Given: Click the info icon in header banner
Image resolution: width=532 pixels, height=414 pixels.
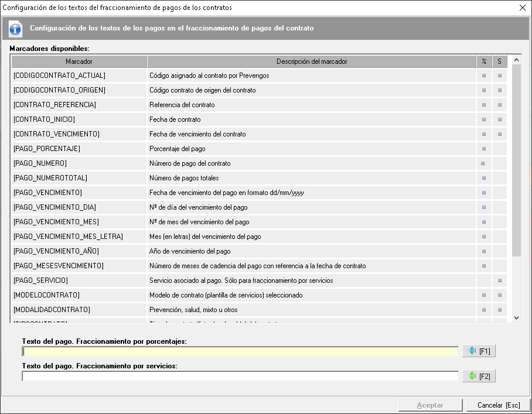Looking at the screenshot, I should click(x=15, y=28).
